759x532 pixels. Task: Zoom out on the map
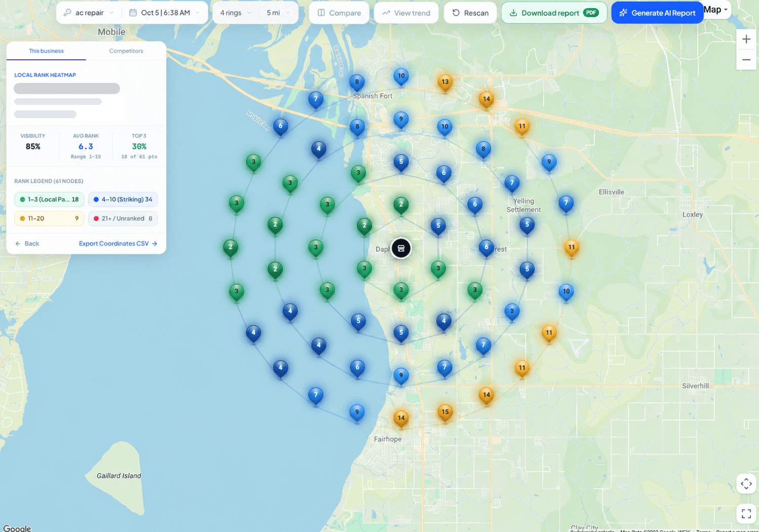pyautogui.click(x=746, y=60)
